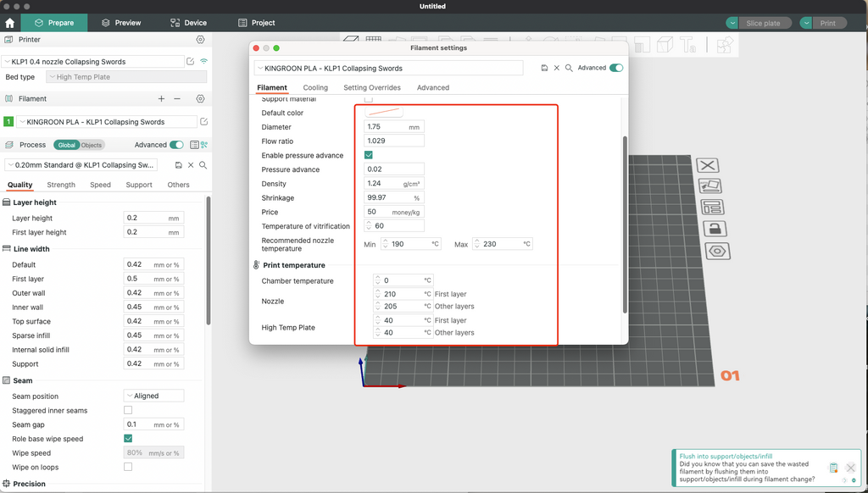The width and height of the screenshot is (868, 493).
Task: Toggle Advanced switch in Process panel
Action: pos(176,145)
